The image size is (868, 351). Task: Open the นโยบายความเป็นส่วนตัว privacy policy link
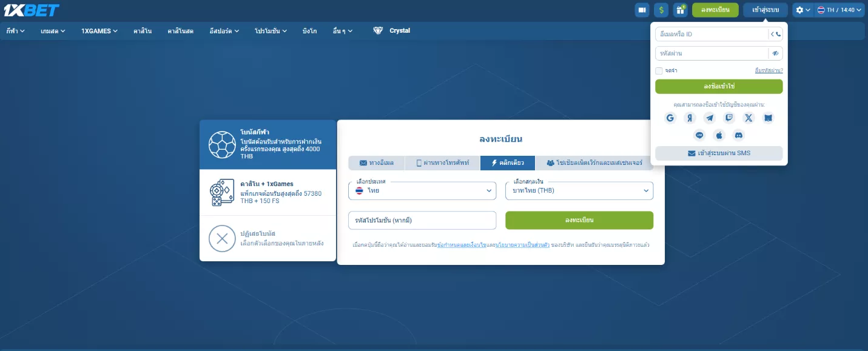523,245
